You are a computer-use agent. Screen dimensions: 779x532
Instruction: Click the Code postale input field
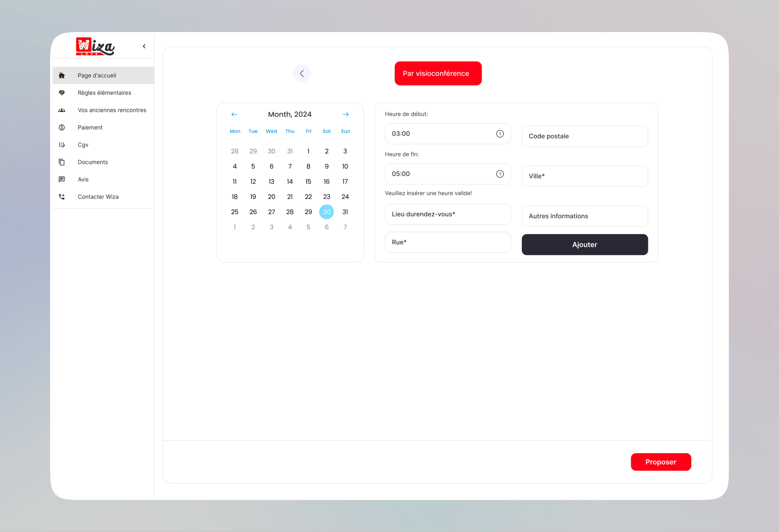[x=585, y=136]
